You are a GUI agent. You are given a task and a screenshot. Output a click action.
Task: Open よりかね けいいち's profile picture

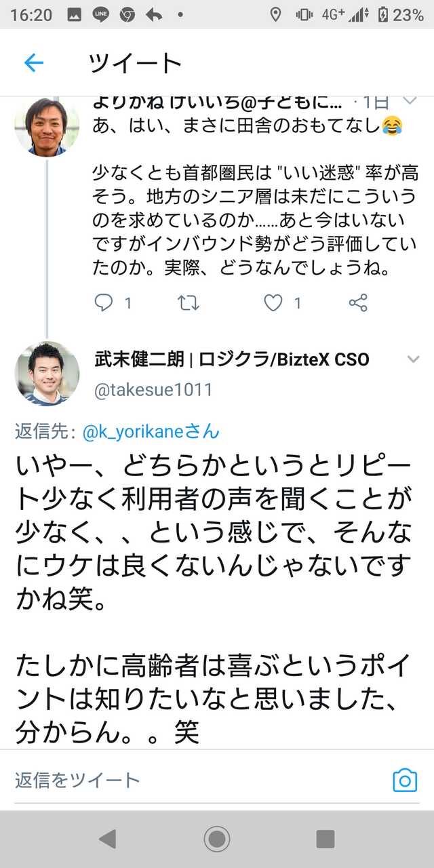coord(47,125)
